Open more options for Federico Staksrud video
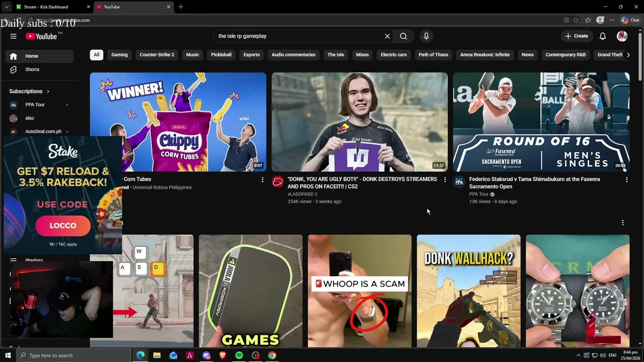Viewport: 644px width, 362px height. tap(626, 179)
